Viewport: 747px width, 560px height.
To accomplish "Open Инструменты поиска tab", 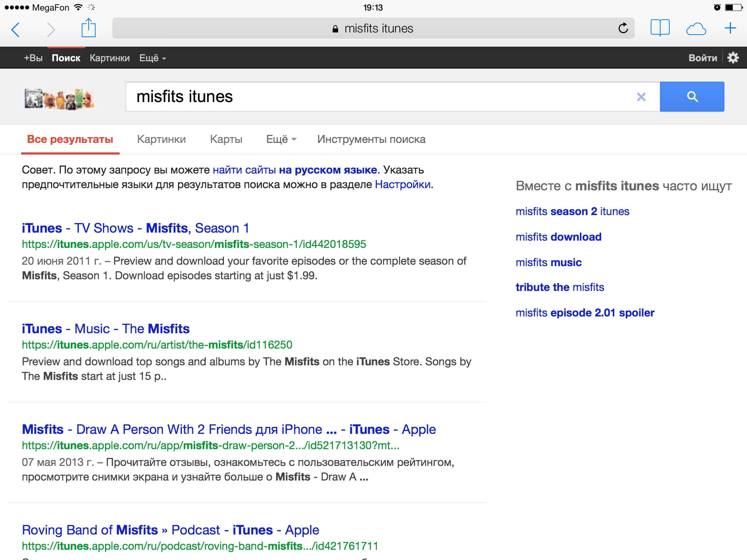I will [x=371, y=139].
